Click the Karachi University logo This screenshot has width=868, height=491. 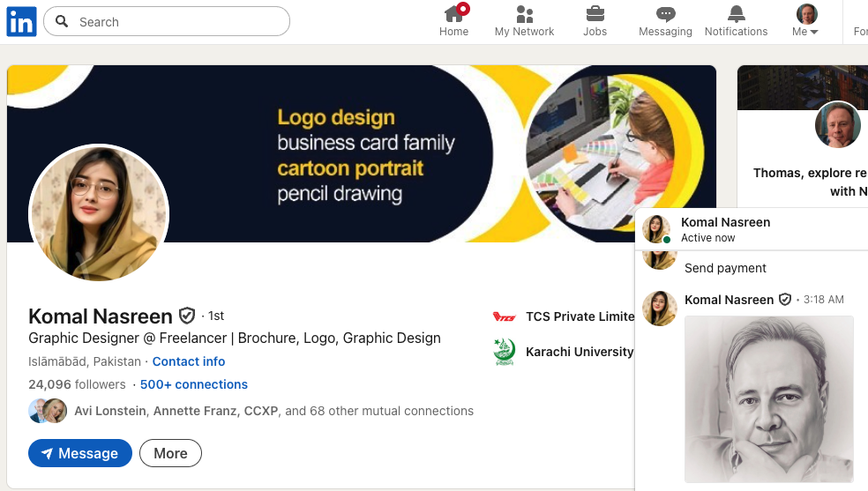[x=505, y=352]
